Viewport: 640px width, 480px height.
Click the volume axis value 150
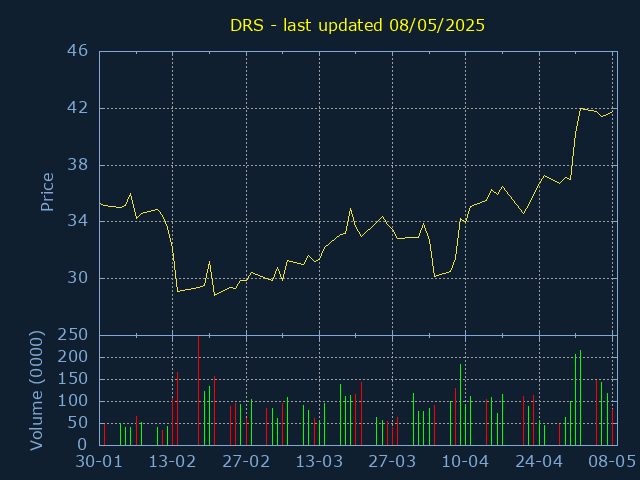[72, 379]
